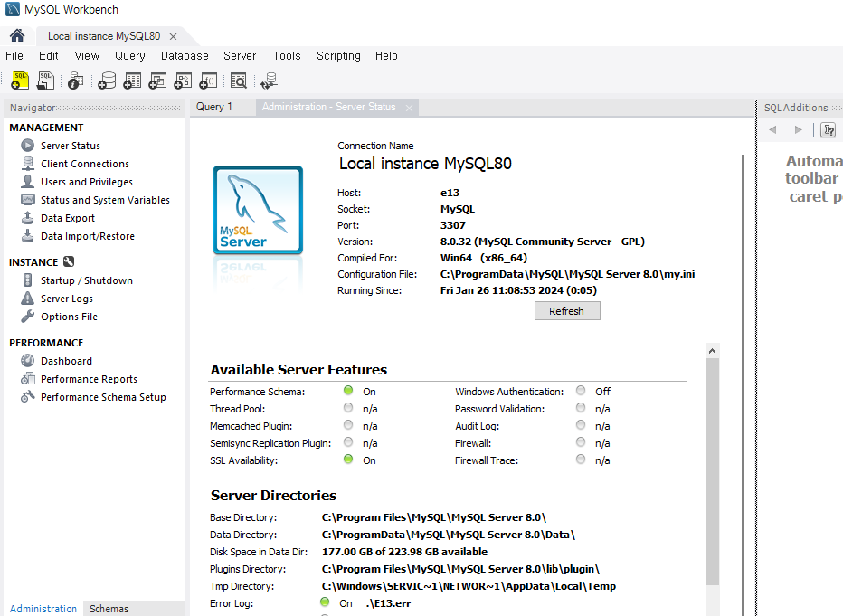Screen dimensions: 843x616
Task: Switch to the Query 1 tab
Action: 214,107
